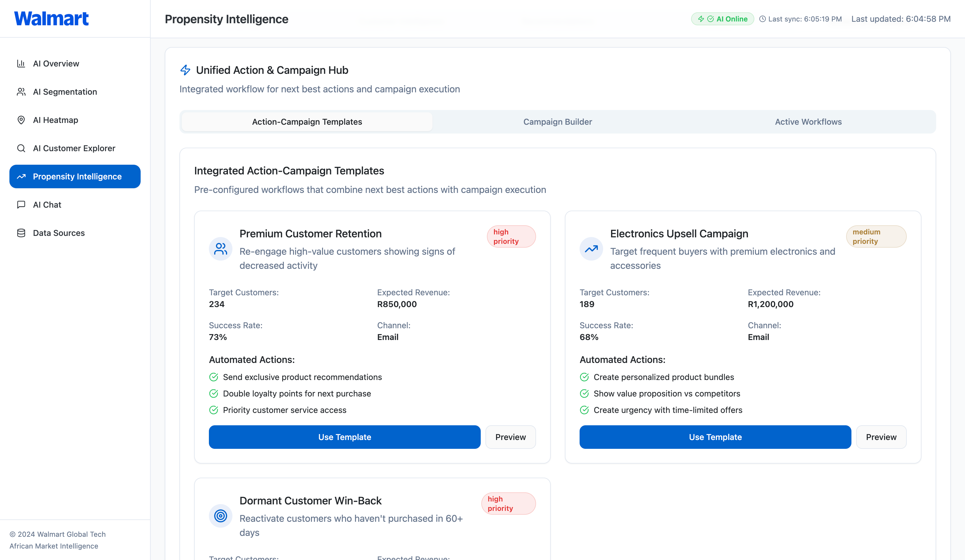This screenshot has height=560, width=965.
Task: Click Automated Actions heading in Electronics Upsell card
Action: click(x=622, y=360)
